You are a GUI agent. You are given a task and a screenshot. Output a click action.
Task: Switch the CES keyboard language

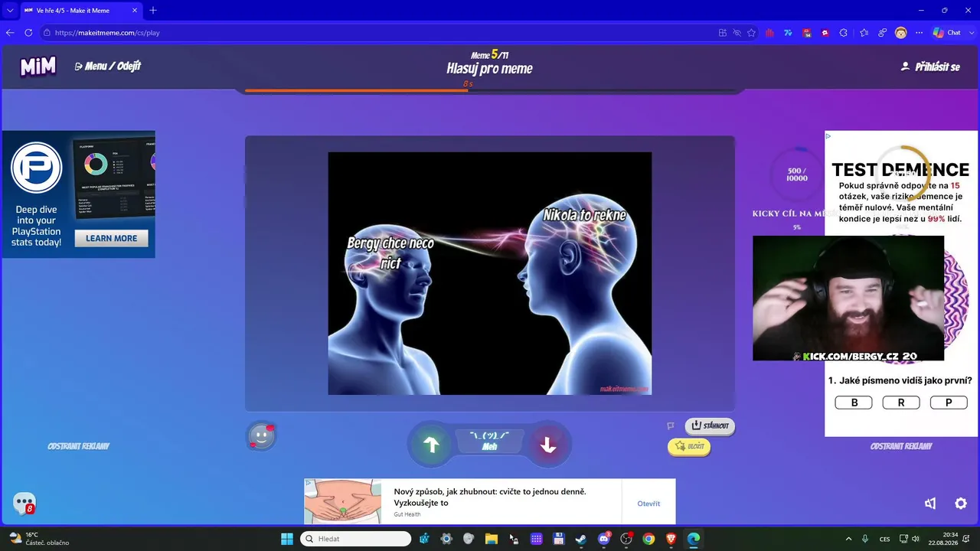885,539
